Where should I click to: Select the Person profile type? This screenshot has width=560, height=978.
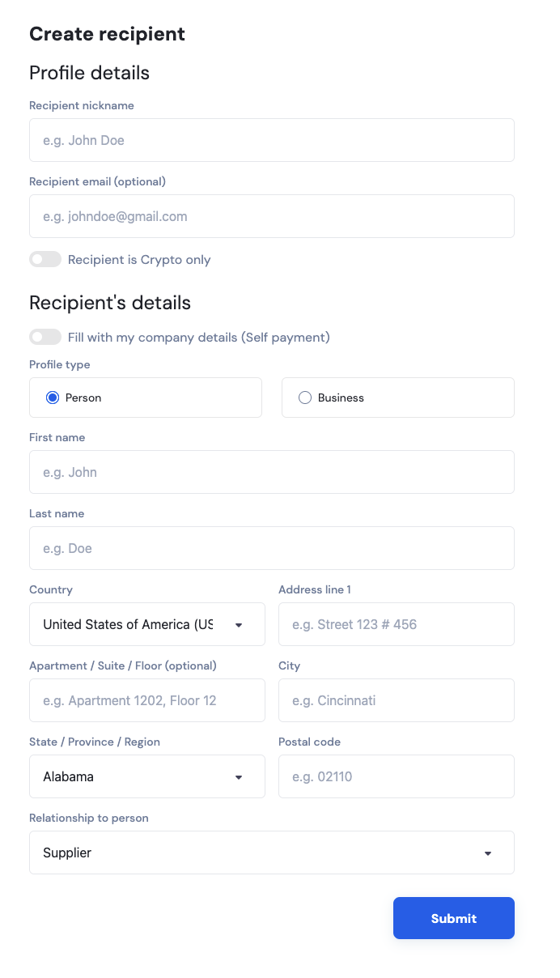pos(146,398)
